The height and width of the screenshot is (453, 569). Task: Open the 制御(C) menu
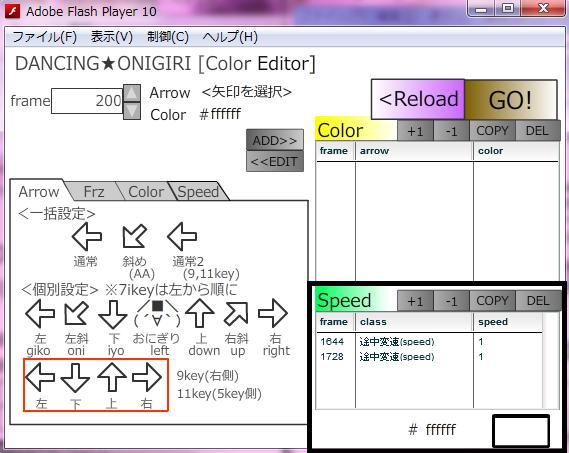click(x=168, y=37)
